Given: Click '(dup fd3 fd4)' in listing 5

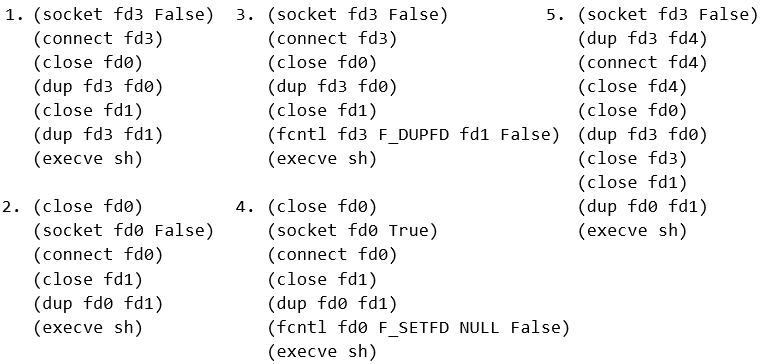Looking at the screenshot, I should (x=642, y=39).
